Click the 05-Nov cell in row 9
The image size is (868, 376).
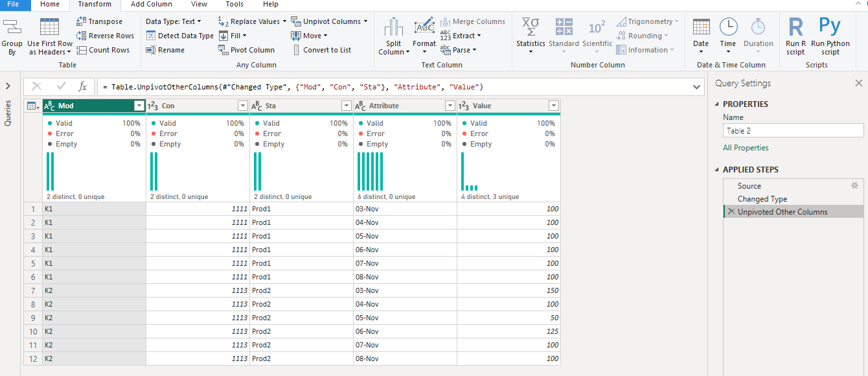pos(405,318)
